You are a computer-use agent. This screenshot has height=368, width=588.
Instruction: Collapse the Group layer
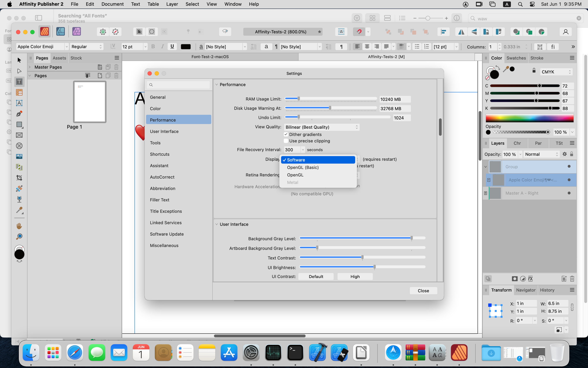[486, 167]
